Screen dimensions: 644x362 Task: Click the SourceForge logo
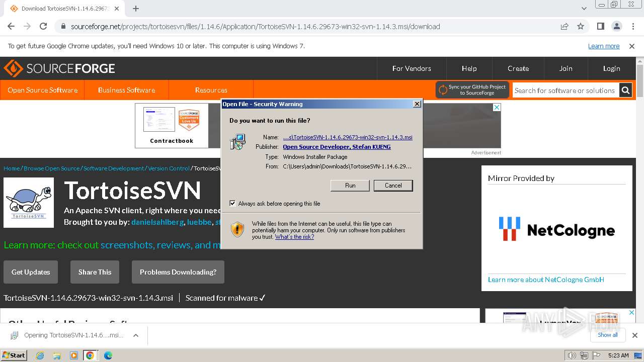pos(59,68)
